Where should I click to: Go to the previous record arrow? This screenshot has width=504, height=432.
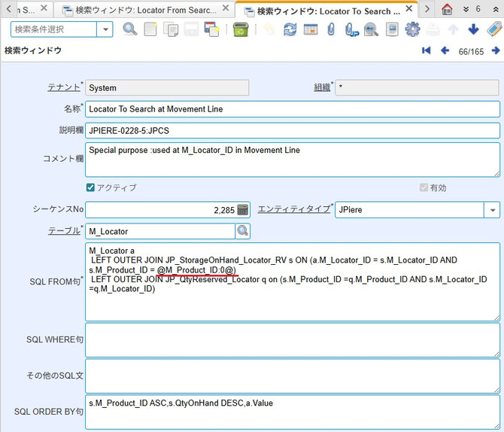click(445, 50)
